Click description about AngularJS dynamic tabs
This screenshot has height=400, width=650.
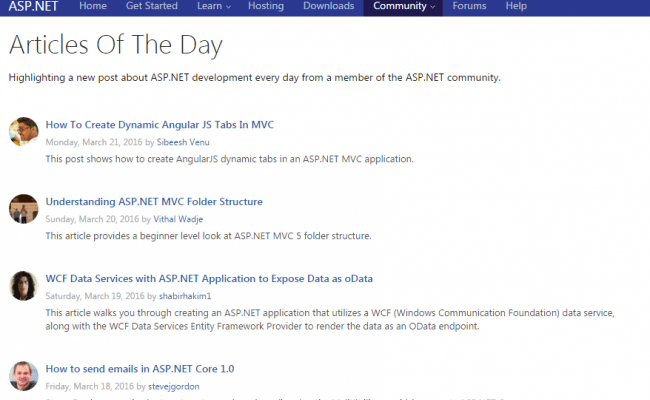[229, 159]
